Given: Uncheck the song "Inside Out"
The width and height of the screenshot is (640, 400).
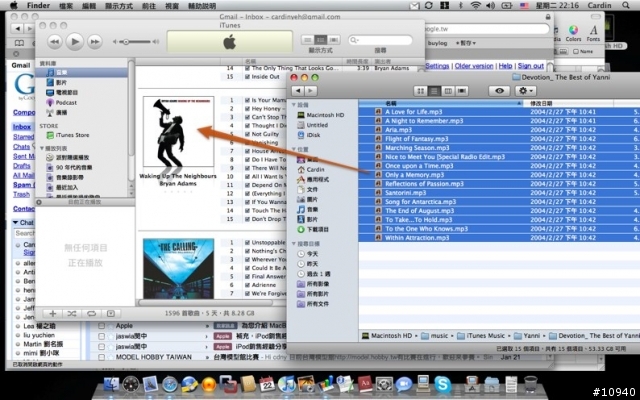Looking at the screenshot, I should pos(248,77).
